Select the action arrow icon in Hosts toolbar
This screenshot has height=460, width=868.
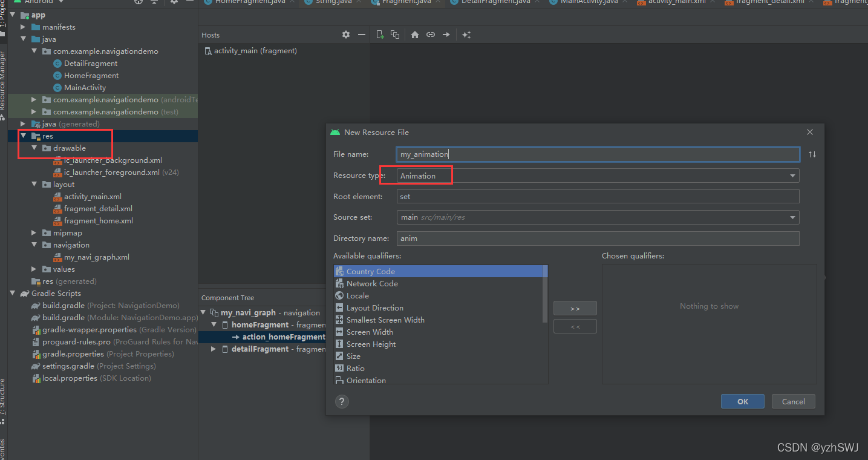(446, 34)
